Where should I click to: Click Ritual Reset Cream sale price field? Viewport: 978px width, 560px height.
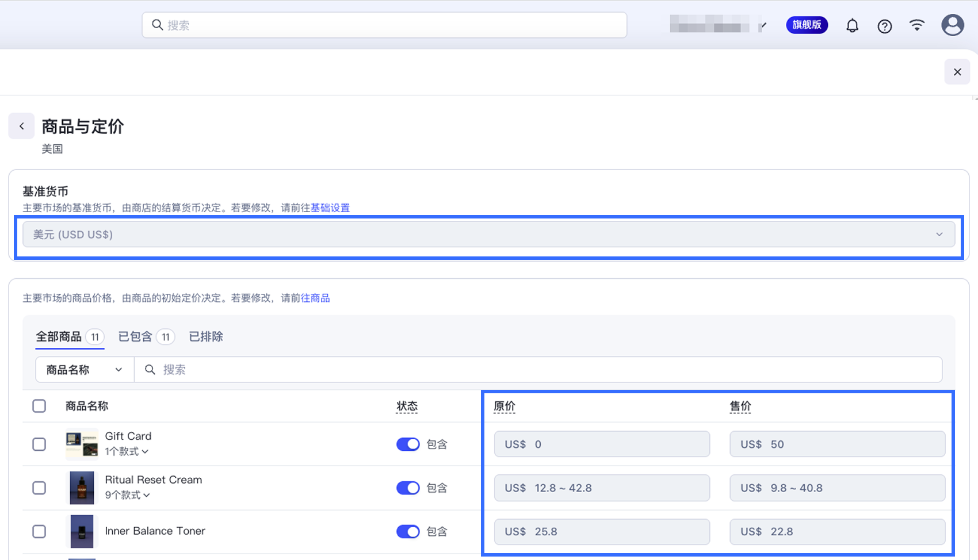coord(838,488)
